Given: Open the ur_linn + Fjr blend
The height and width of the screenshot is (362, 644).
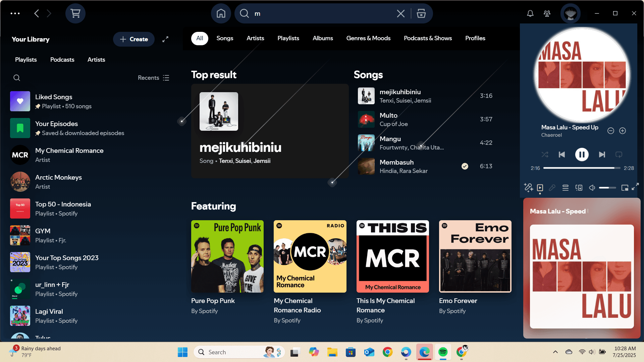Looking at the screenshot, I should tap(91, 289).
